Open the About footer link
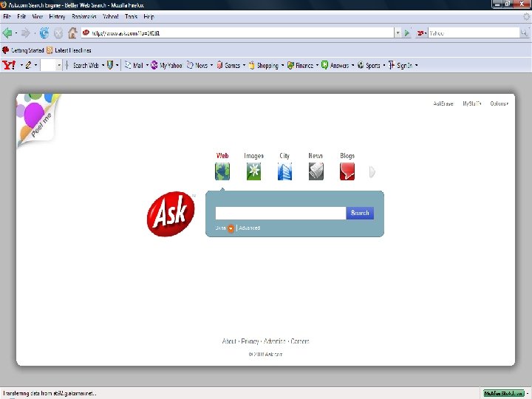The width and height of the screenshot is (532, 399). pos(229,341)
